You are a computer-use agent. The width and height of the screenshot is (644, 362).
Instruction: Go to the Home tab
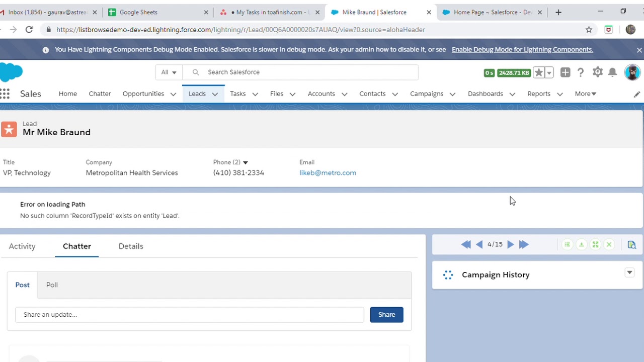click(68, 94)
